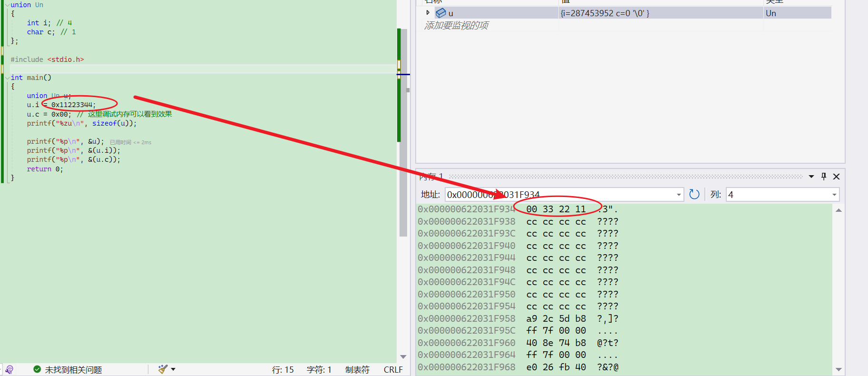The image size is (868, 376).
Task: Click the memory row at address 0x000000622031F968
Action: tap(518, 367)
